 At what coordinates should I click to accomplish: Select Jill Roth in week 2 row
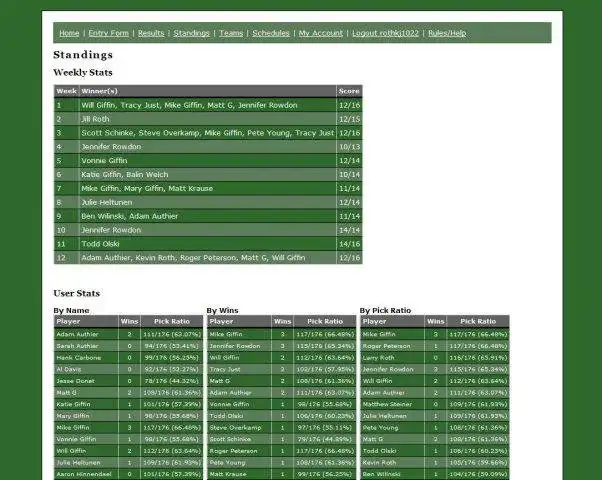point(95,119)
